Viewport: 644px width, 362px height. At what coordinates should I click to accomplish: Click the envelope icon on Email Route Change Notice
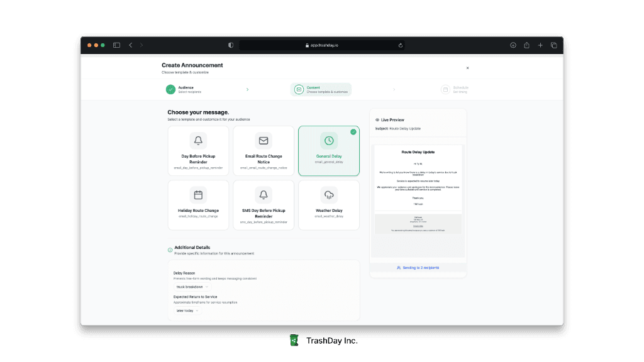click(x=264, y=140)
